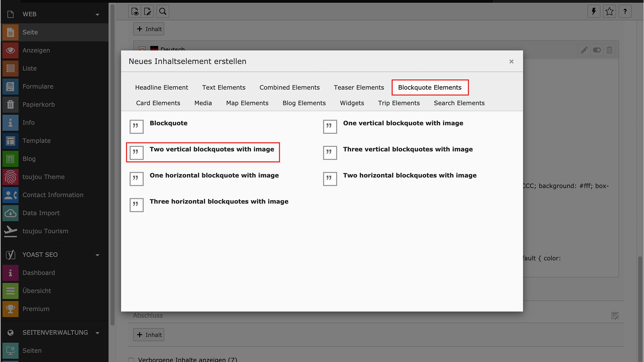The image size is (644, 362).
Task: Click the bookmark star icon
Action: click(x=609, y=11)
